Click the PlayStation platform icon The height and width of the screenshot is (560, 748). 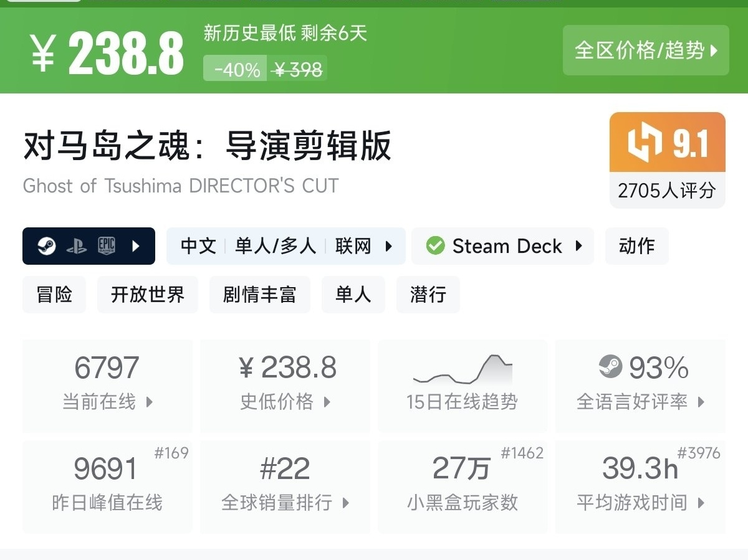click(x=77, y=247)
